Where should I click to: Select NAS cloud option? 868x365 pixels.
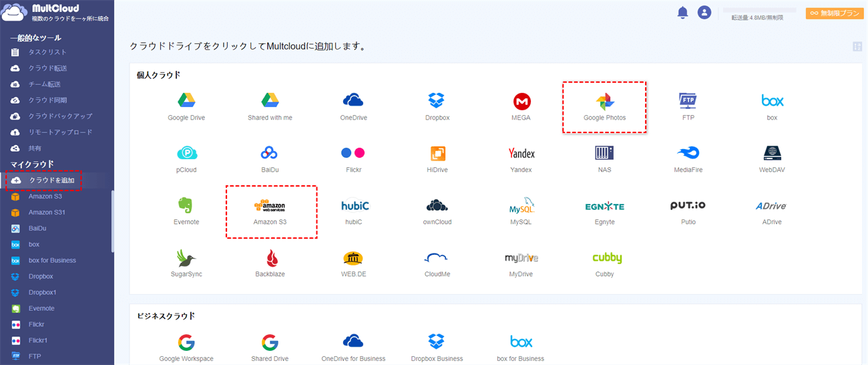605,159
